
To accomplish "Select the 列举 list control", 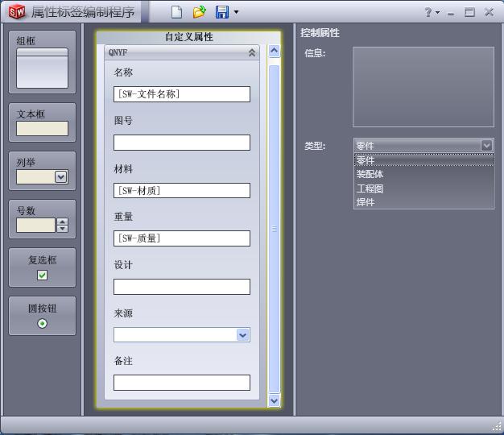I will pyautogui.click(x=42, y=171).
